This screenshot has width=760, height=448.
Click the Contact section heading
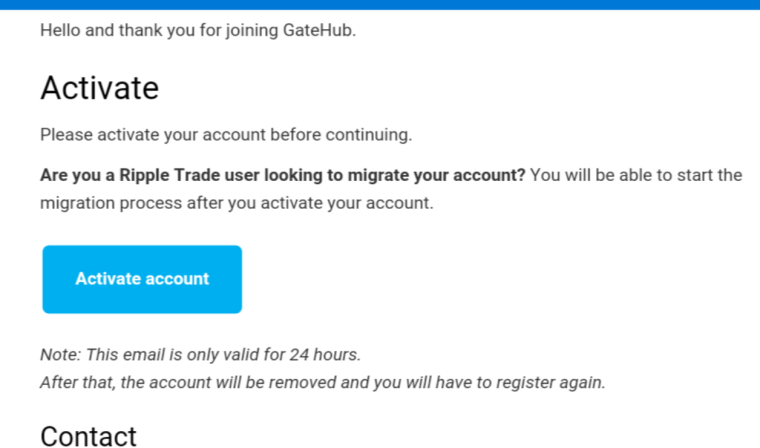88,436
